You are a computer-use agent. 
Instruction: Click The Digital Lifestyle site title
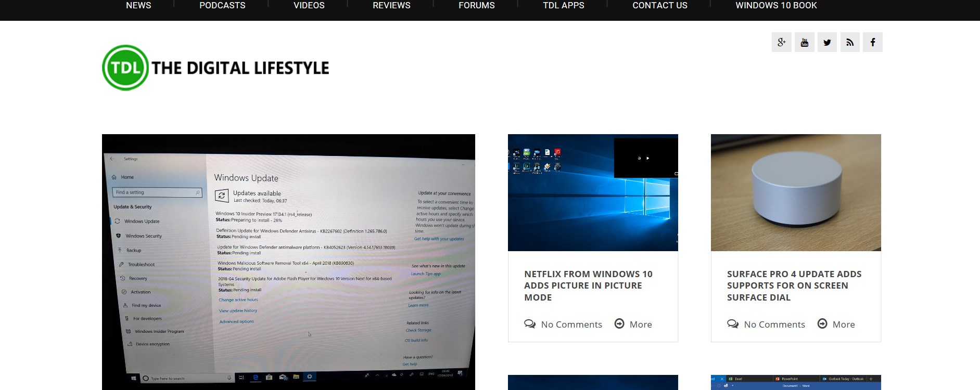240,68
